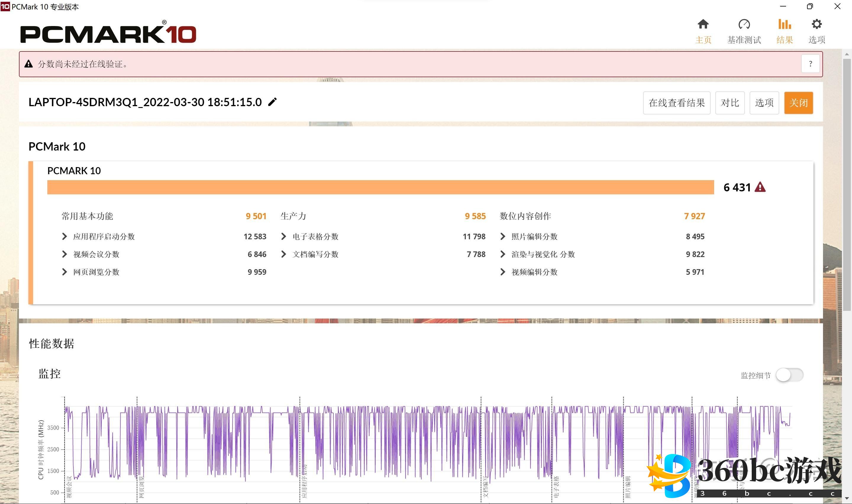Expand the 视频会议分数 row
Viewport: 852px width, 504px height.
(x=64, y=254)
